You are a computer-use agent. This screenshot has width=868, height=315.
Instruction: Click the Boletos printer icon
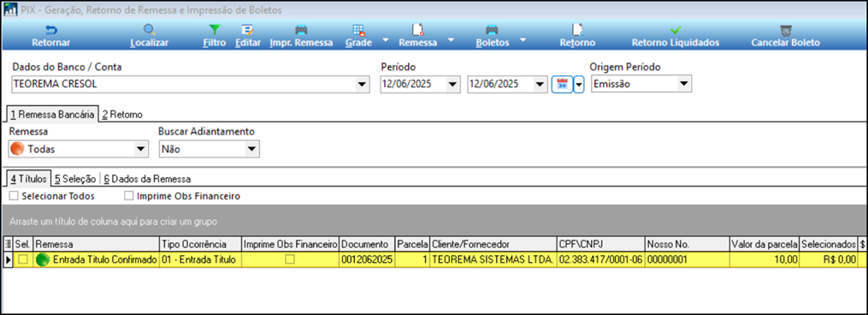(x=492, y=30)
